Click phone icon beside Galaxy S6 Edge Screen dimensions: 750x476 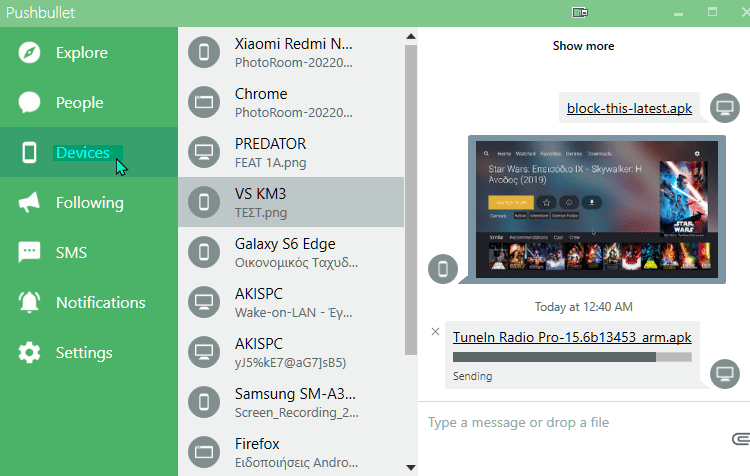pyautogui.click(x=204, y=252)
